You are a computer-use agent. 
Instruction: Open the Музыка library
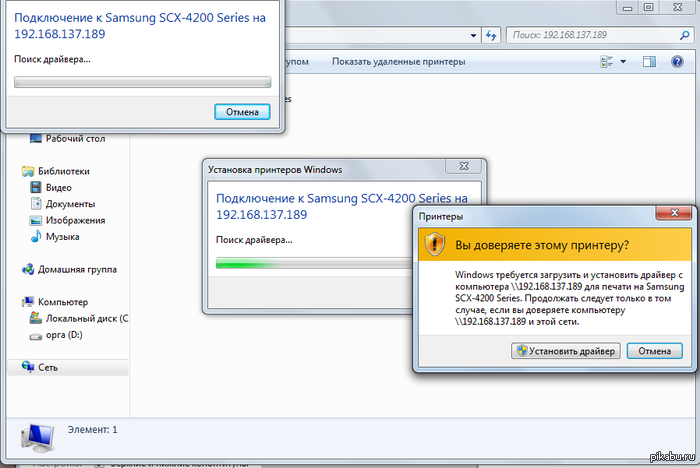[62, 237]
